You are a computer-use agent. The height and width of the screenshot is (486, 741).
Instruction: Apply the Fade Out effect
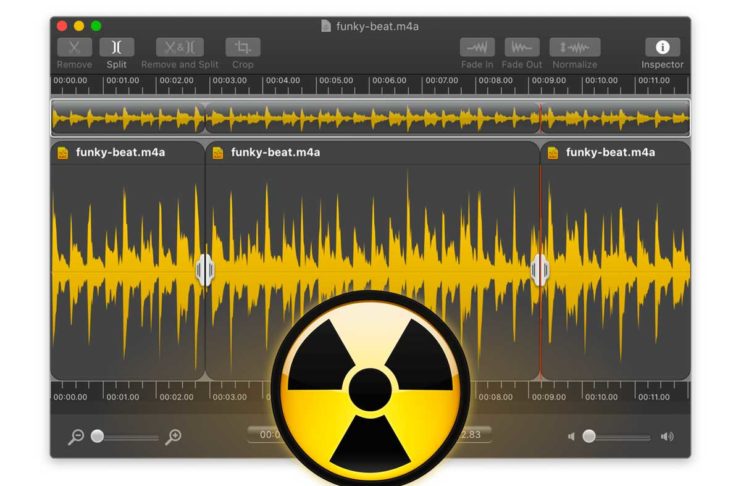click(x=522, y=47)
